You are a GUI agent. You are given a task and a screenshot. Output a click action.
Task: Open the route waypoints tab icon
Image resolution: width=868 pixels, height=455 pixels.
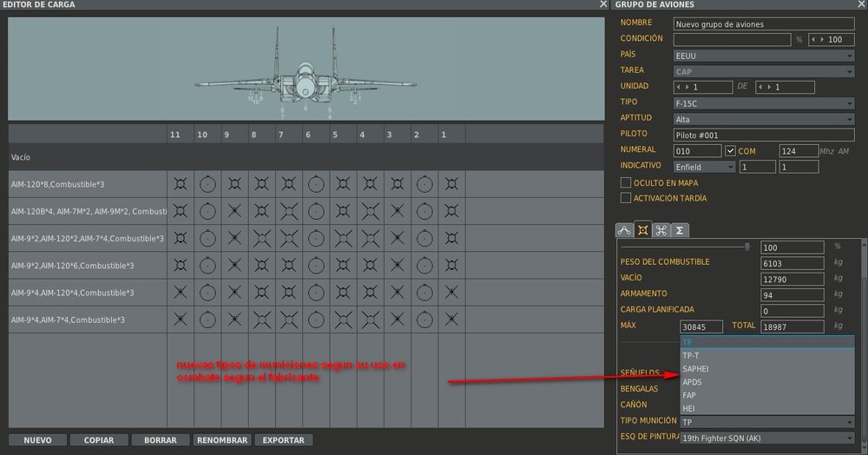(x=624, y=230)
